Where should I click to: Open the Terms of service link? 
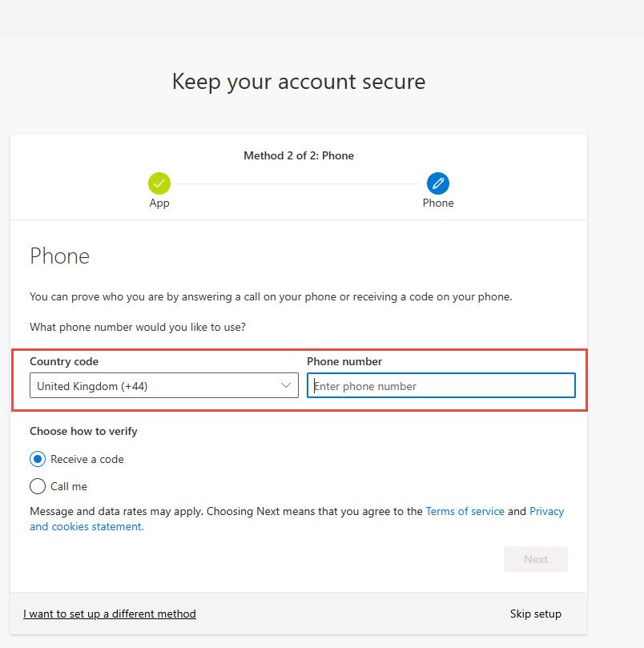click(465, 511)
